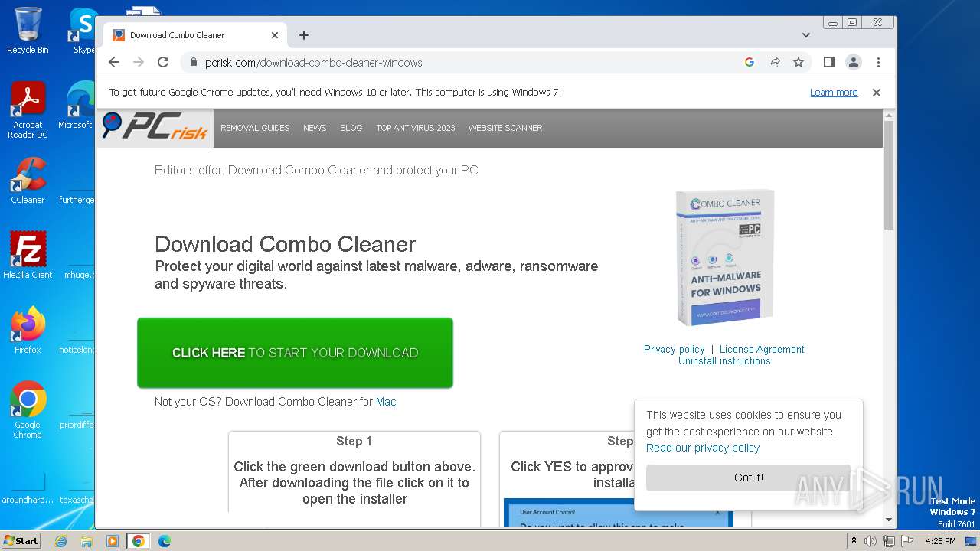Bookmark this page with star icon
This screenshot has width=980, height=551.
pyautogui.click(x=799, y=62)
